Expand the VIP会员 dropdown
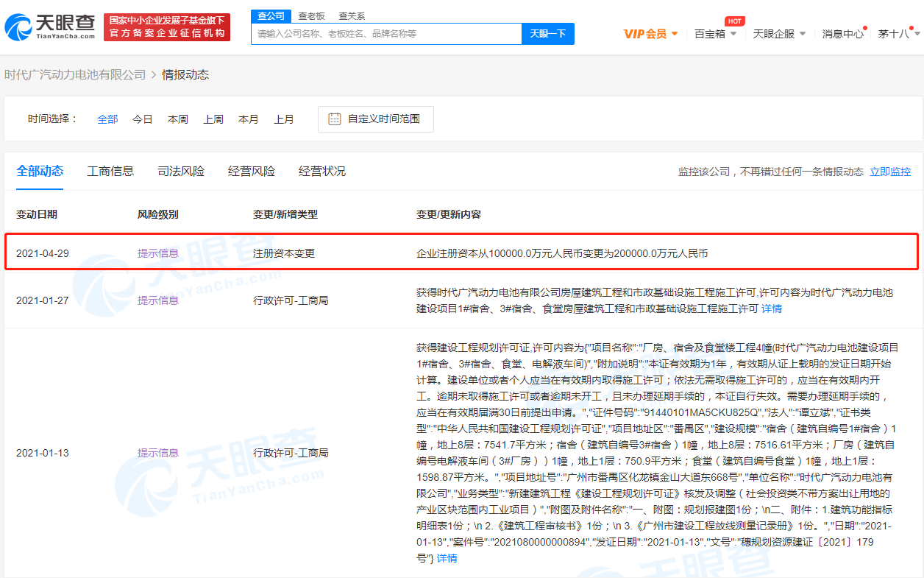 (650, 34)
